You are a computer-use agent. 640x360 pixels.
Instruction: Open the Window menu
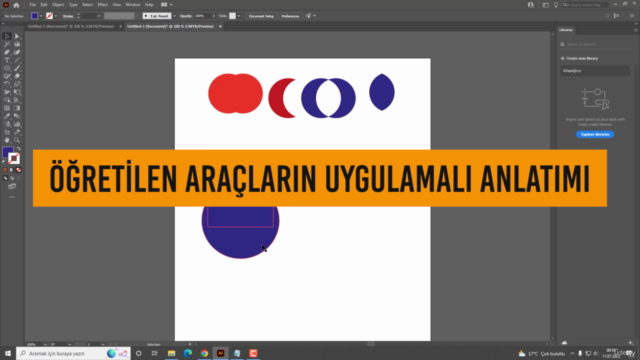tap(133, 5)
